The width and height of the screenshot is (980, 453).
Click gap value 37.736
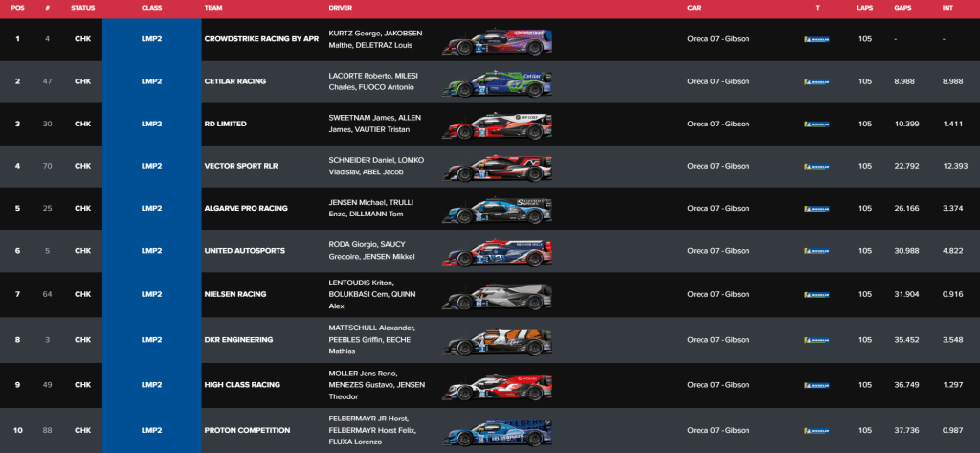point(907,430)
